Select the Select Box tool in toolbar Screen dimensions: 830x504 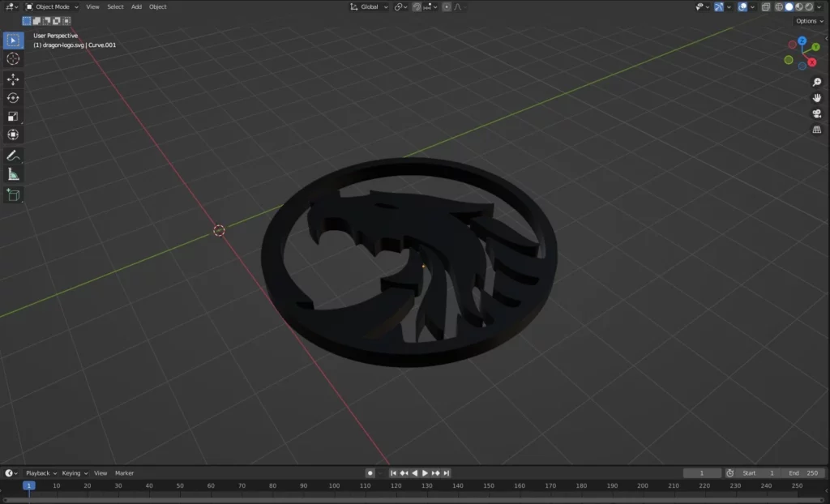click(x=13, y=41)
